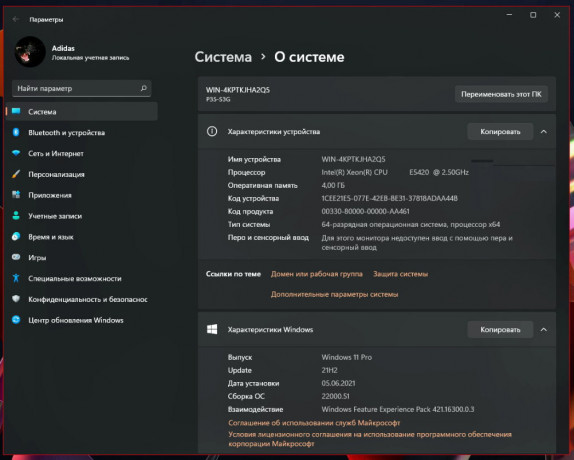This screenshot has width=574, height=460.
Task: Open Условия лицензионного соглашения link
Action: [370, 439]
